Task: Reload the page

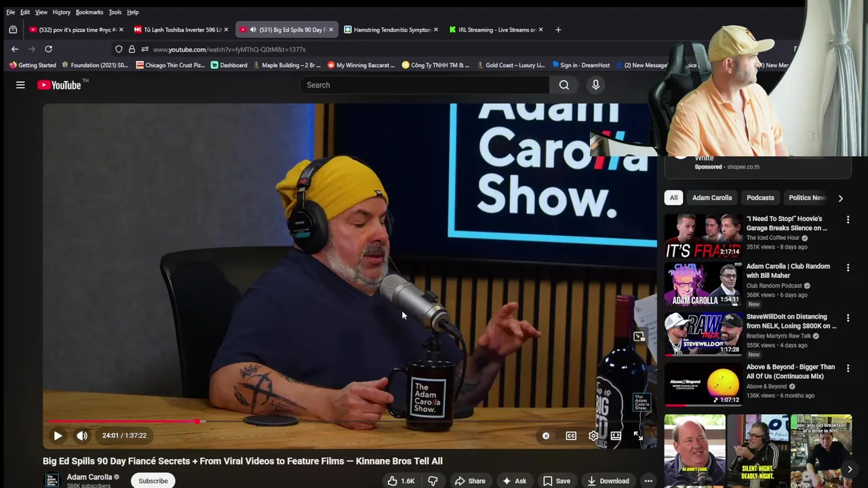Action: pyautogui.click(x=48, y=49)
